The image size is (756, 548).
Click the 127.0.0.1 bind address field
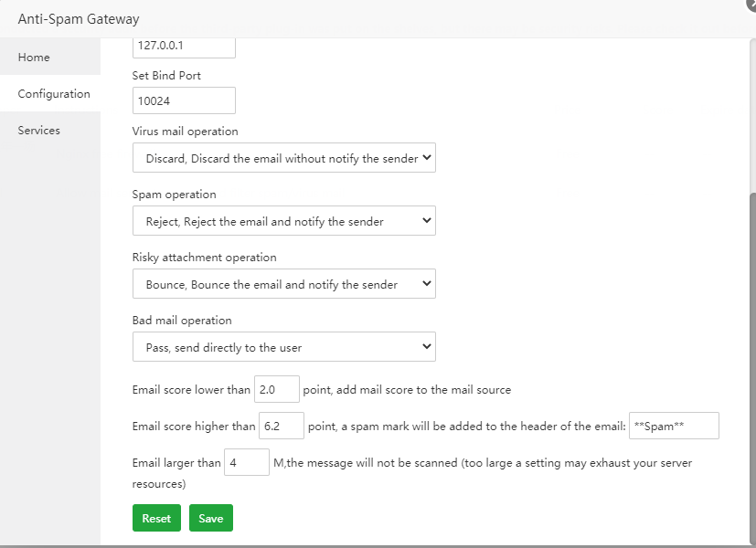click(184, 46)
